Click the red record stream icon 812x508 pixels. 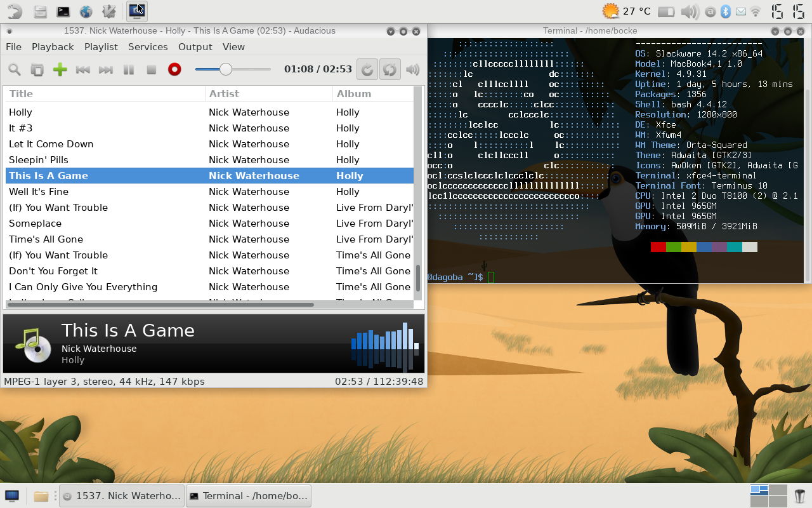click(x=174, y=70)
